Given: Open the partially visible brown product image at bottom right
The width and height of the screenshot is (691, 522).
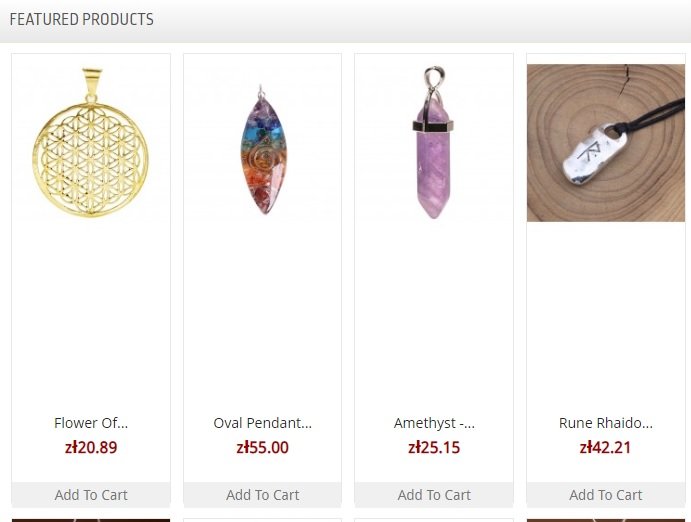Looking at the screenshot, I should pyautogui.click(x=606, y=520).
